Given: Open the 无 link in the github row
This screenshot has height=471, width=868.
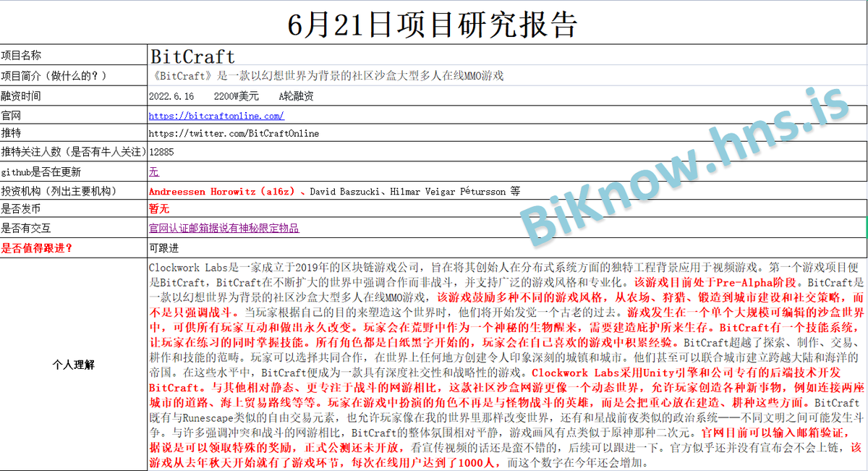Looking at the screenshot, I should point(153,172).
